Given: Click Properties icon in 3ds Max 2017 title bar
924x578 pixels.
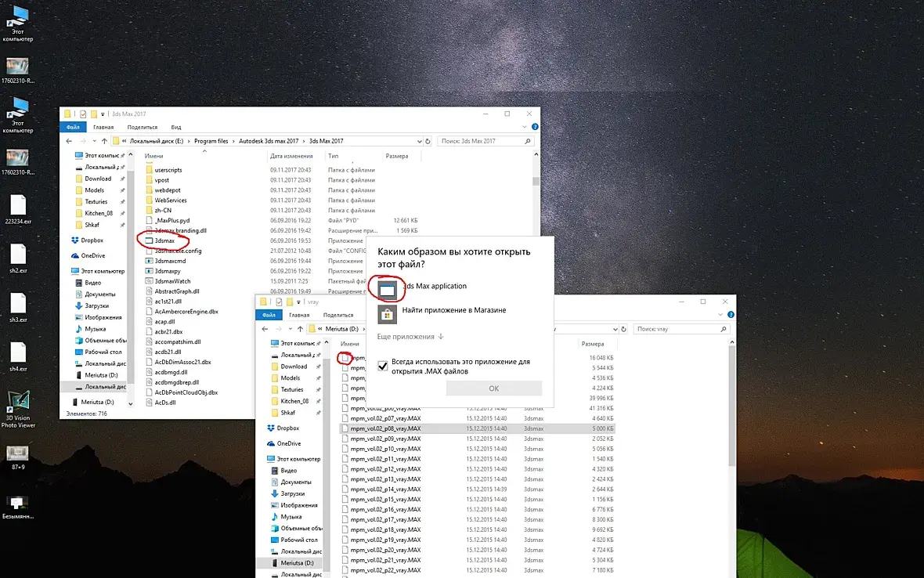Looking at the screenshot, I should click(x=83, y=114).
